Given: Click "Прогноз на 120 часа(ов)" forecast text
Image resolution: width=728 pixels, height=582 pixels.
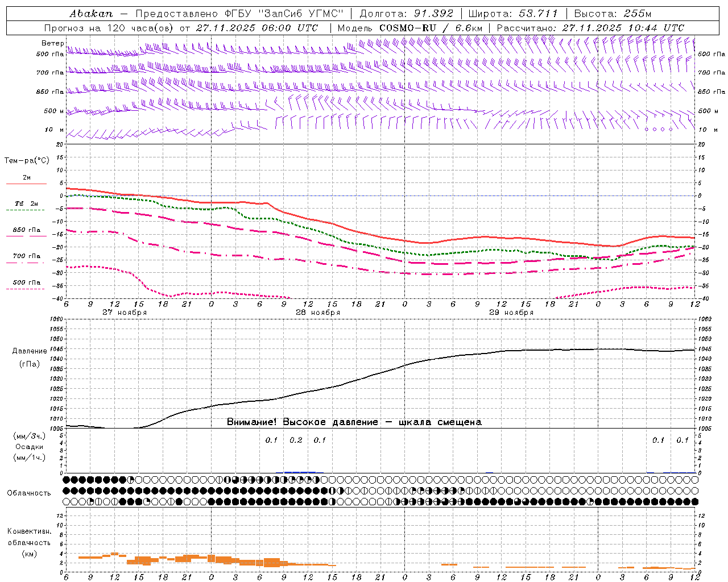Looking at the screenshot, I should tap(109, 28).
